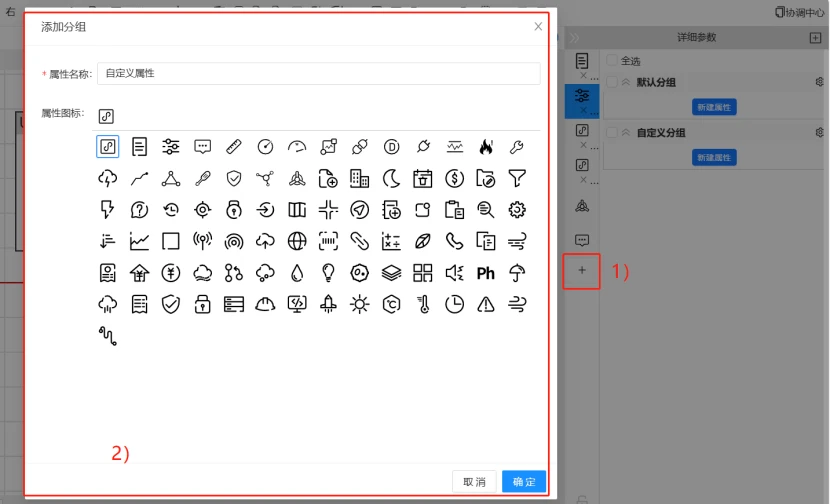Select the link icon highlighted in grid
The height and width of the screenshot is (504, 830).
click(107, 147)
